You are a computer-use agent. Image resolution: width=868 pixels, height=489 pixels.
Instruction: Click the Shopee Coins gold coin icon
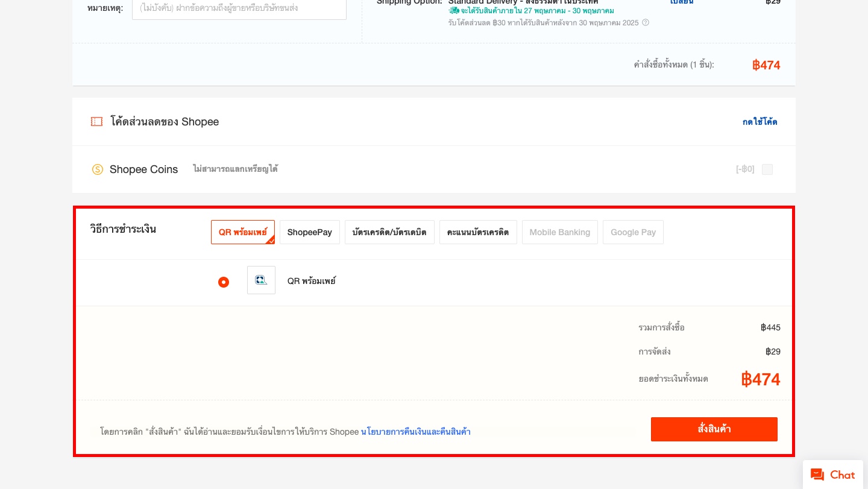(x=98, y=169)
